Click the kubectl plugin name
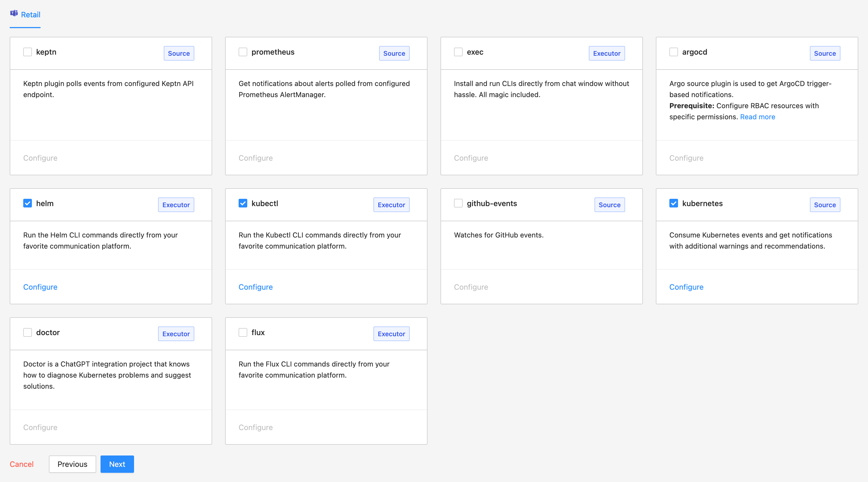The width and height of the screenshot is (868, 482). [x=265, y=203]
